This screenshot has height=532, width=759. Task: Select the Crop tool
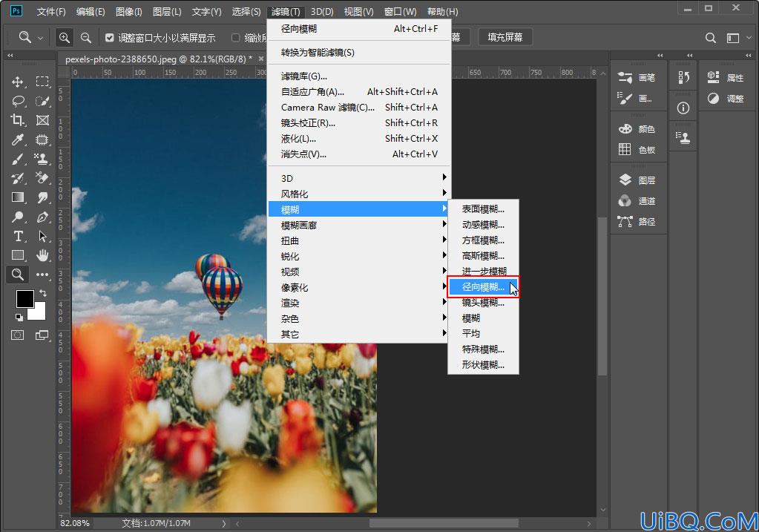point(18,120)
